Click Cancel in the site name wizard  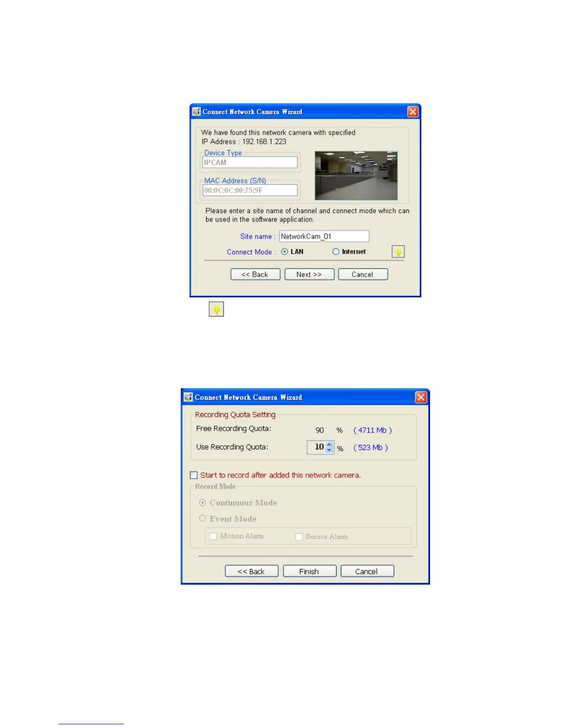point(363,274)
